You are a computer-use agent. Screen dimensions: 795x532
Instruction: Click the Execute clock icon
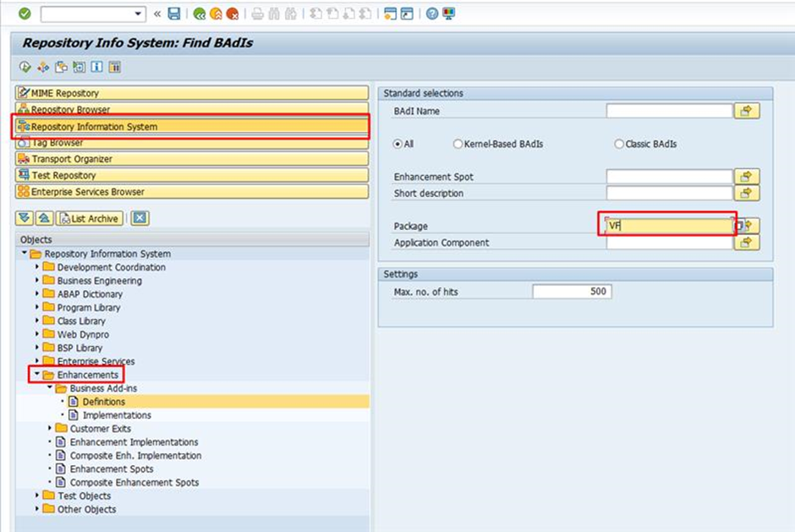pyautogui.click(x=25, y=67)
